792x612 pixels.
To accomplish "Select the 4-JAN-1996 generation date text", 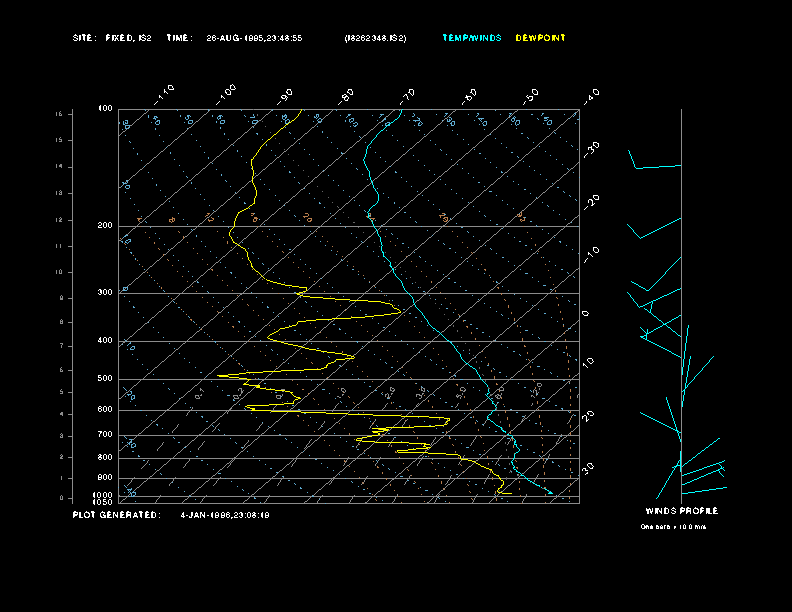I will [225, 515].
